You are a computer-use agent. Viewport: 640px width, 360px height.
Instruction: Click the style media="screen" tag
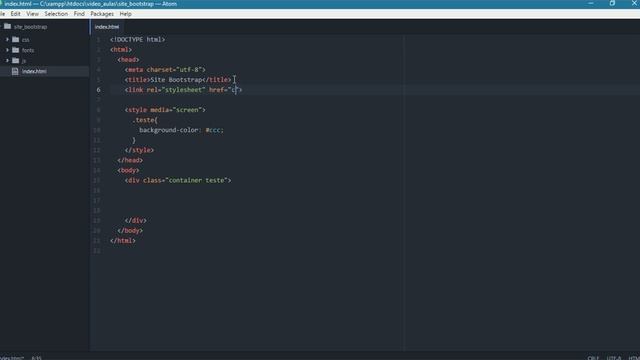tap(165, 110)
